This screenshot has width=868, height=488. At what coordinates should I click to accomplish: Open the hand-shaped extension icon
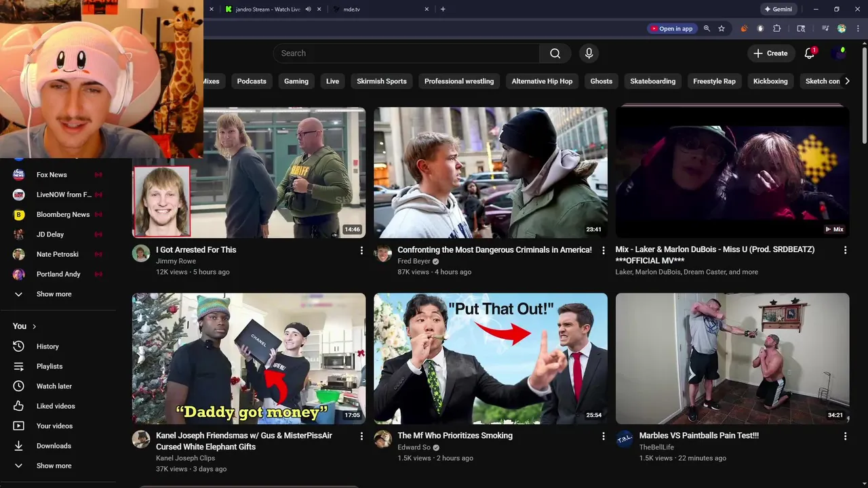click(760, 28)
